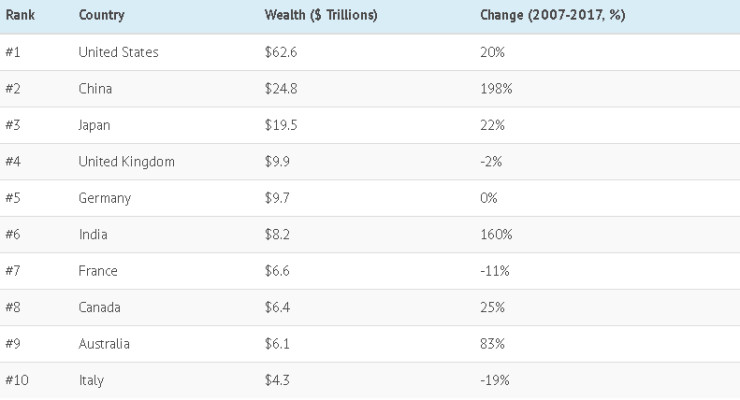
Task: Click the France country cell
Action: click(98, 271)
